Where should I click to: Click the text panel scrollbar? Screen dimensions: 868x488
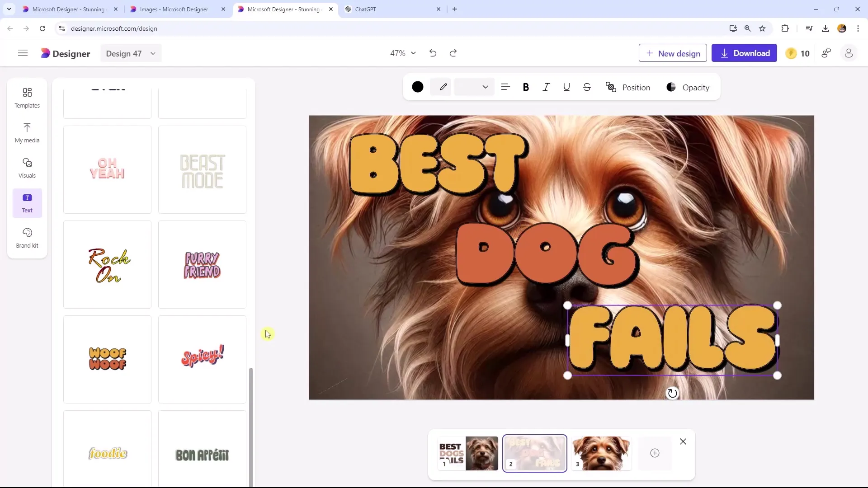[251, 427]
